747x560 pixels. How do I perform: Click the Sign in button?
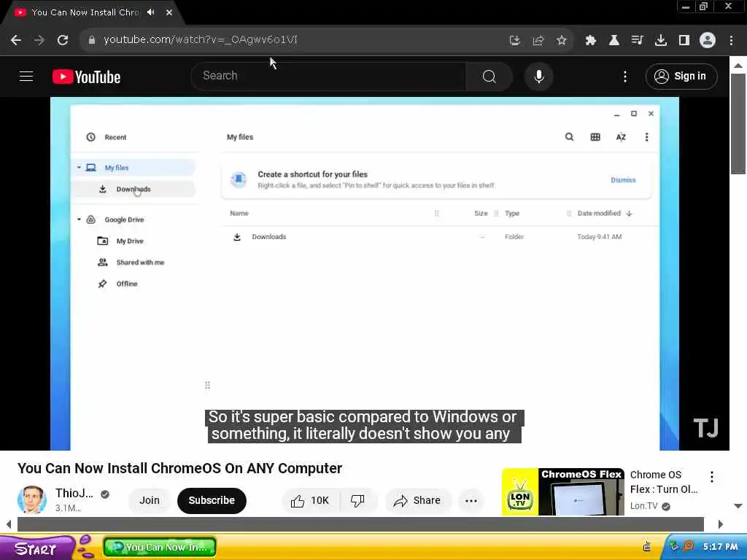point(681,76)
